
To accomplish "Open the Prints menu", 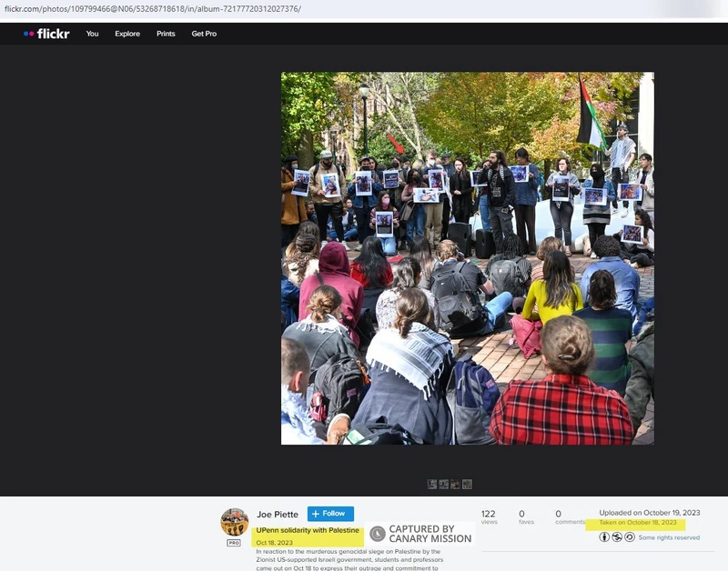I will pyautogui.click(x=166, y=34).
